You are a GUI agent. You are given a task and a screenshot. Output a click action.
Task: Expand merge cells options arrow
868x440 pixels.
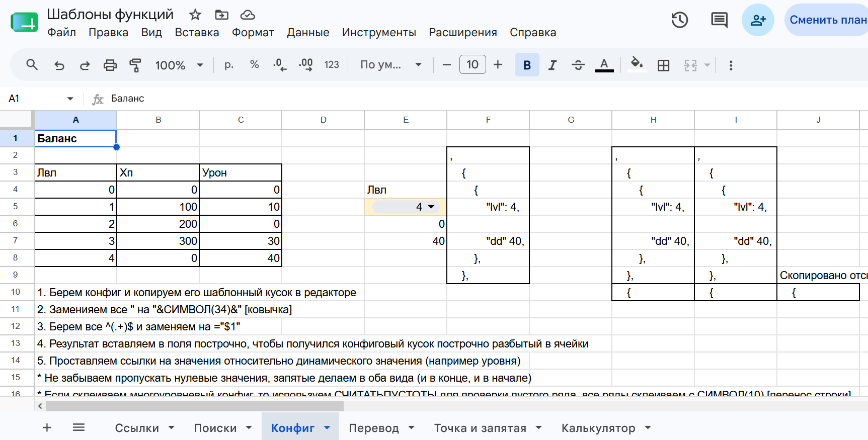(x=707, y=65)
